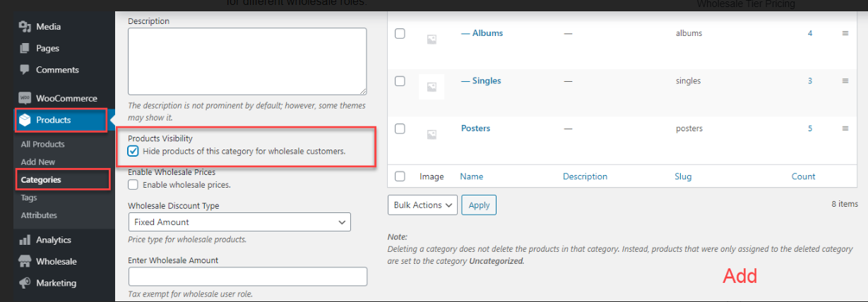Open the Posters category link
Viewport: 868px width, 302px height.
(x=475, y=128)
